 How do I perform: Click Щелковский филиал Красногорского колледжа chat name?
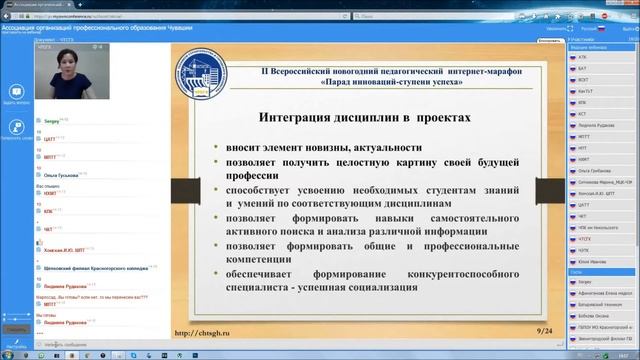tap(96, 269)
